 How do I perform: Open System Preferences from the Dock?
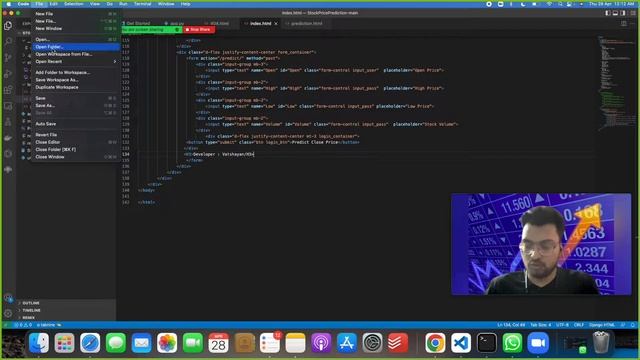point(372,343)
